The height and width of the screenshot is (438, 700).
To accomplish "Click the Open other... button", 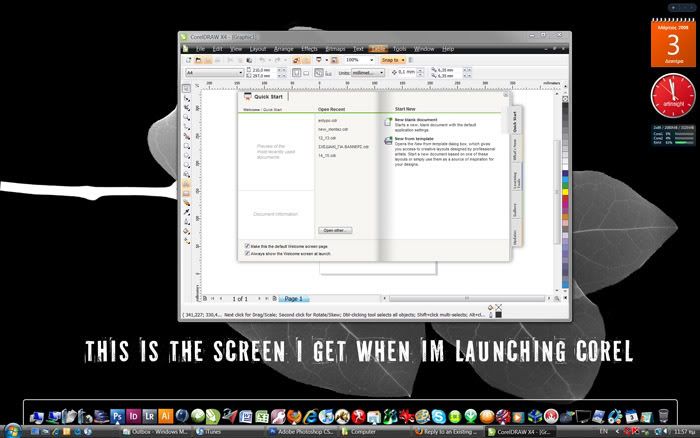I will click(x=335, y=230).
